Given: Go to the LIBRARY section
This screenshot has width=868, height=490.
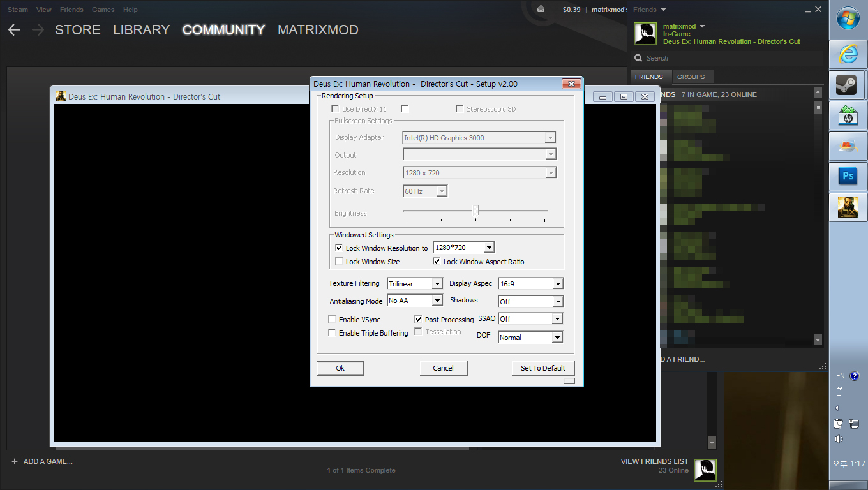Looking at the screenshot, I should tap(141, 30).
